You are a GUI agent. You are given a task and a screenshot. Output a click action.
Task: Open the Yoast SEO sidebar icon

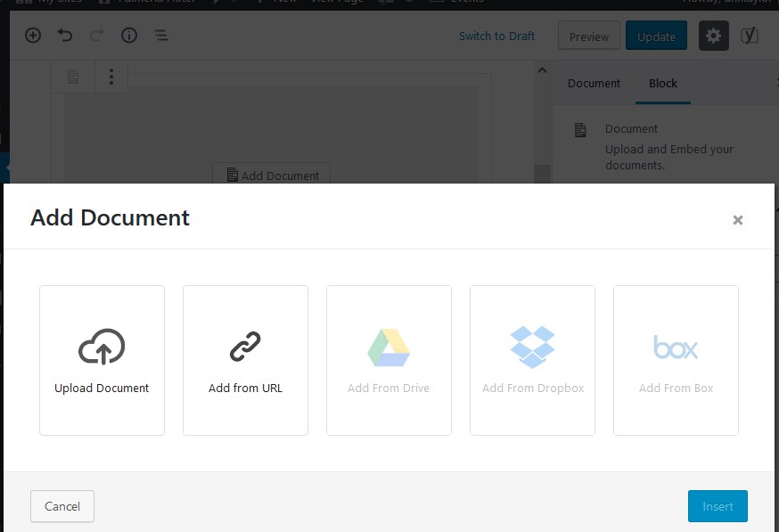[750, 36]
